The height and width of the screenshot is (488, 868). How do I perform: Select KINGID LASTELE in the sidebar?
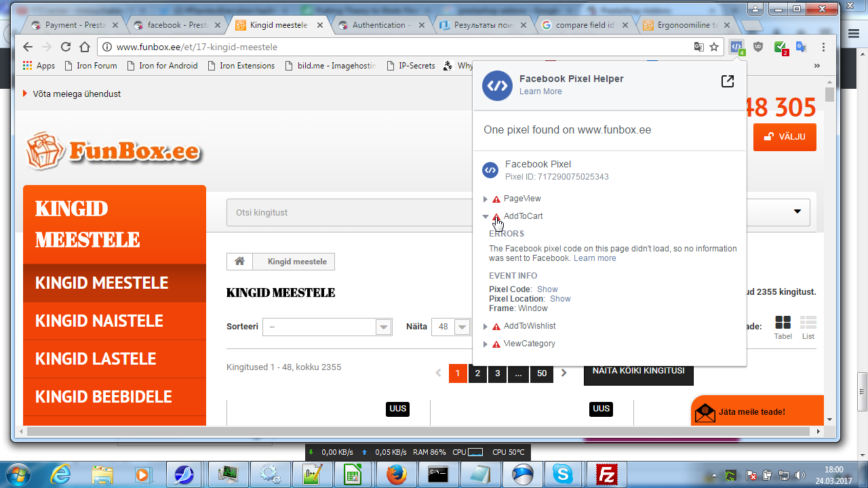point(115,359)
